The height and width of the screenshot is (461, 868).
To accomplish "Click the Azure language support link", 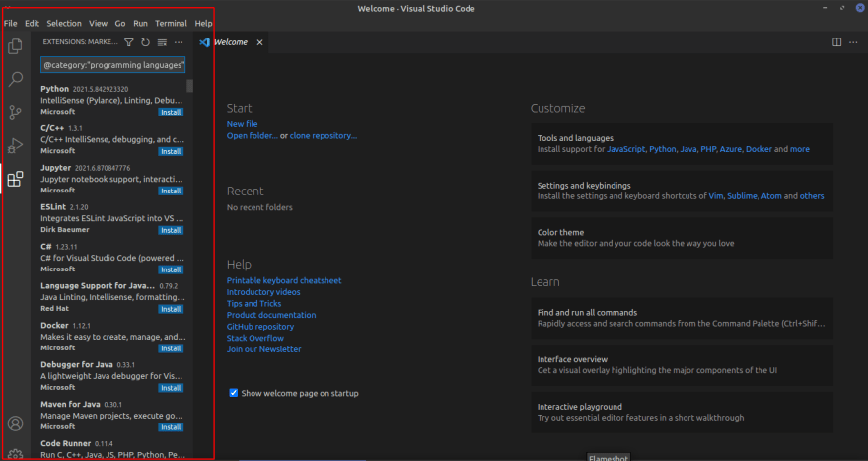I will tap(730, 149).
